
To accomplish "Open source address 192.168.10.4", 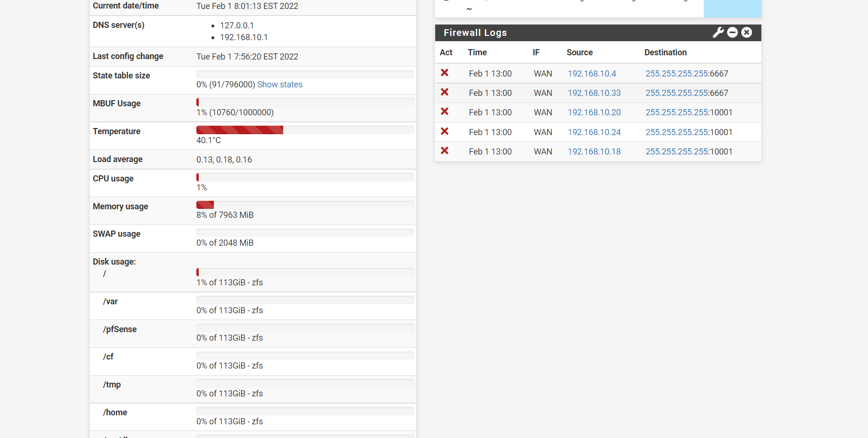I will click(x=592, y=74).
